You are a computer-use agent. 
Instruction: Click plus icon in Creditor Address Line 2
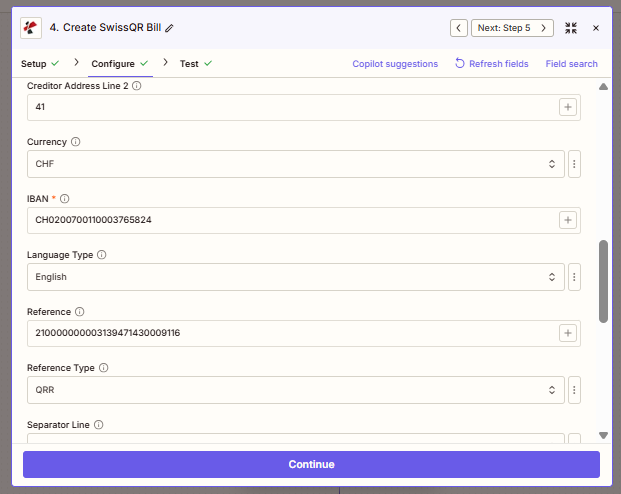point(567,107)
